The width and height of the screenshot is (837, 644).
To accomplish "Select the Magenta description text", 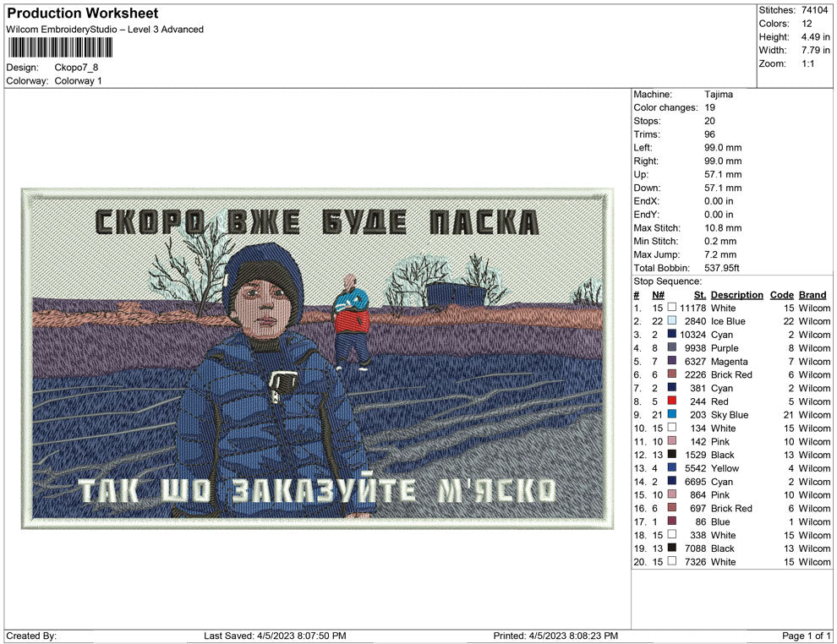I will 729,362.
